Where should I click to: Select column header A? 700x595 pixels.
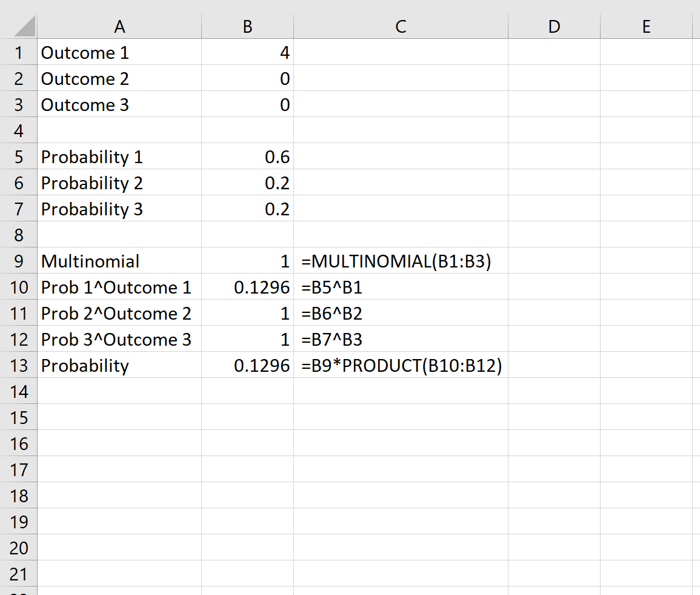(x=119, y=26)
